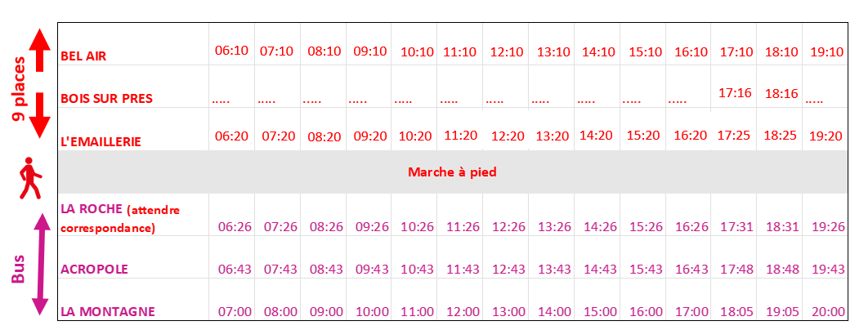Viewport: 868px width, 330px height.
Task: Select the 12:26 LA ROCHE time
Action: point(506,226)
